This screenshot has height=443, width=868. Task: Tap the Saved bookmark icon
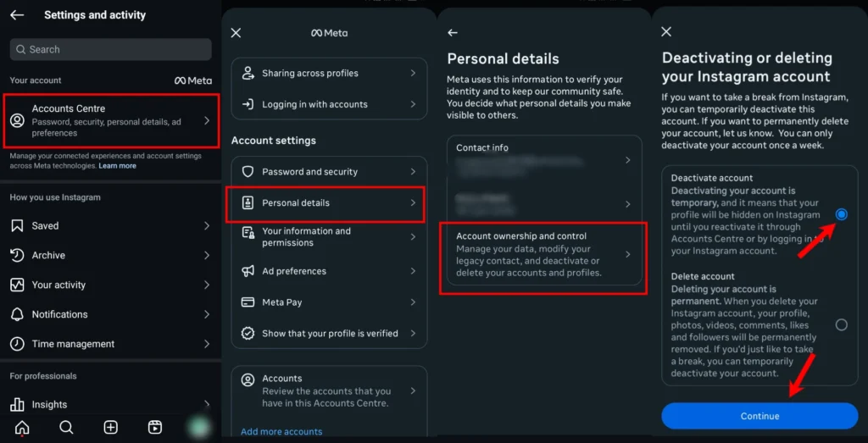click(x=17, y=226)
